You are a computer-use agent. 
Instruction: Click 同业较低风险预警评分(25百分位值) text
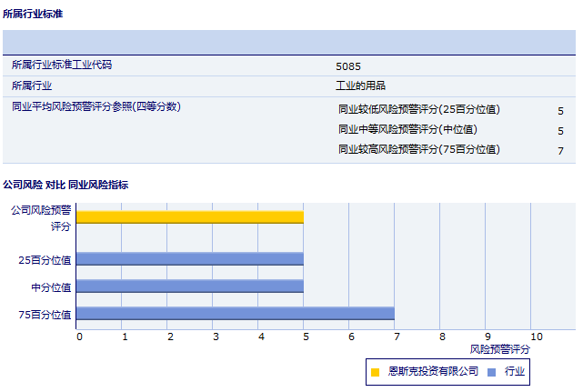tap(418, 110)
